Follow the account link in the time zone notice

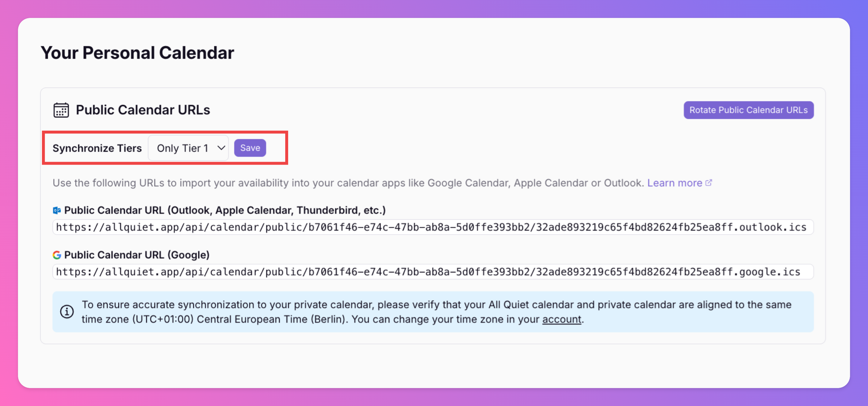click(x=561, y=319)
